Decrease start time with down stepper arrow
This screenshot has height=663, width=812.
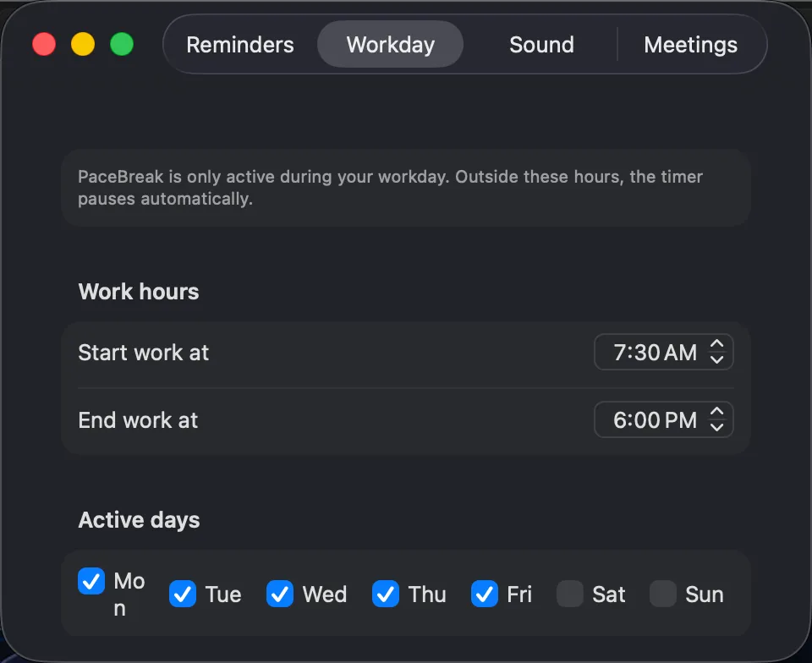[716, 359]
